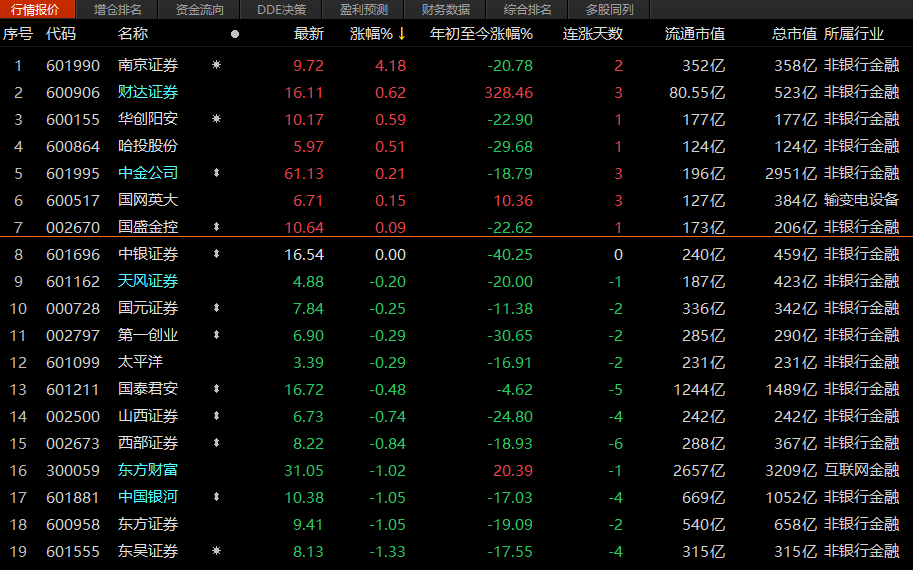Viewport: 913px width, 570px height.
Task: Select stock 哈投股份
Action: tap(148, 146)
